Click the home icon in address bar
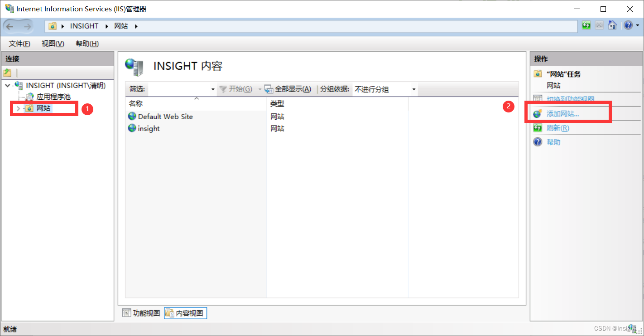This screenshot has width=644, height=336. tap(612, 25)
